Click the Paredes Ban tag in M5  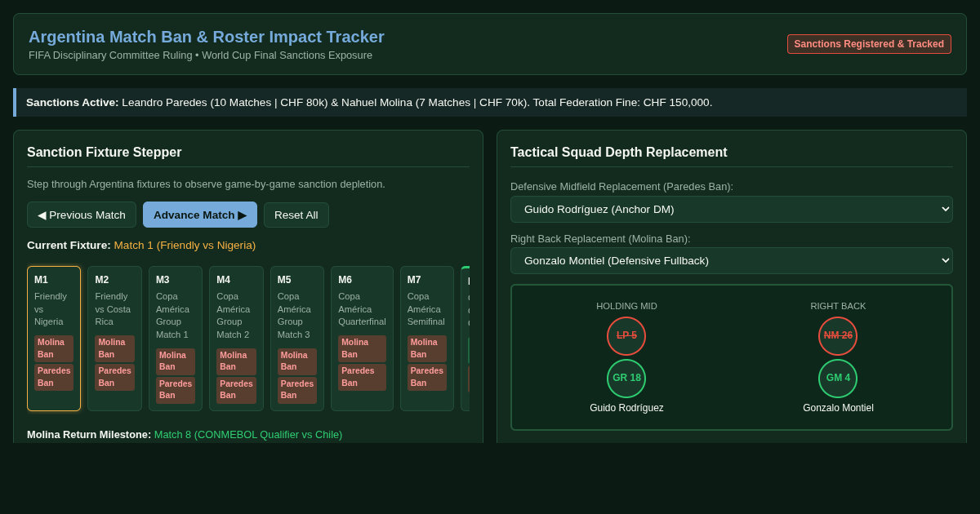297,390
